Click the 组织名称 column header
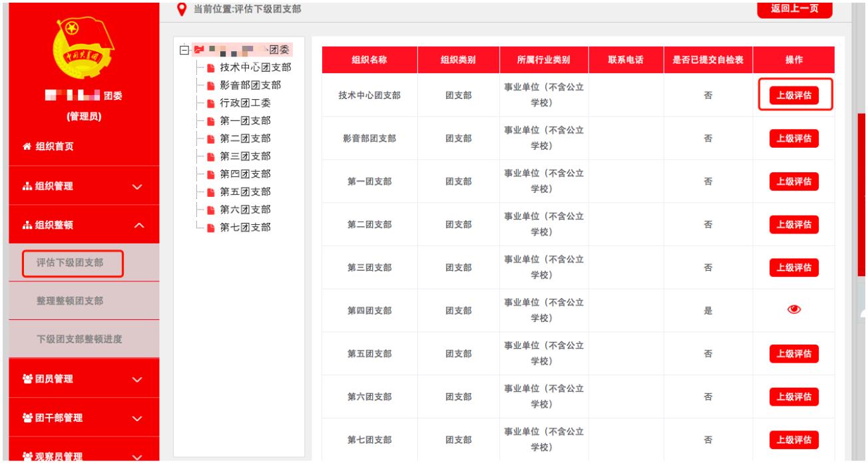This screenshot has height=463, width=868. pos(369,60)
